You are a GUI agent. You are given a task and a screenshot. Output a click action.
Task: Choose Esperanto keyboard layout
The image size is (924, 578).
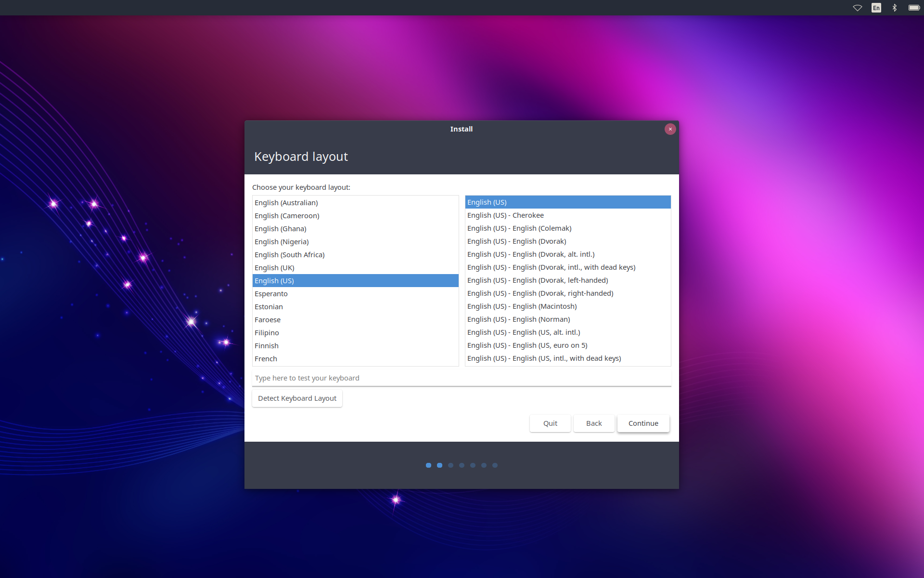click(x=271, y=294)
